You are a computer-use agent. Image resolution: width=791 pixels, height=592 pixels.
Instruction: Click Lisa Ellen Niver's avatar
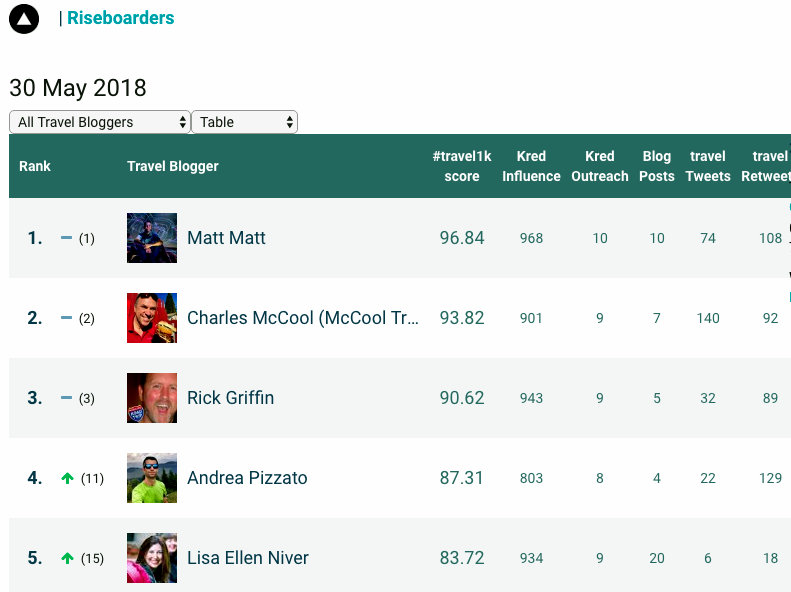tap(152, 558)
